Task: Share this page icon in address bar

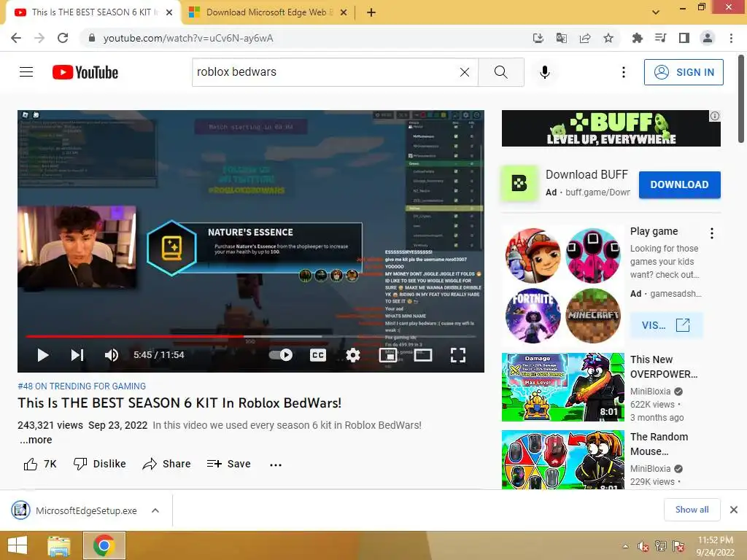Action: click(585, 38)
